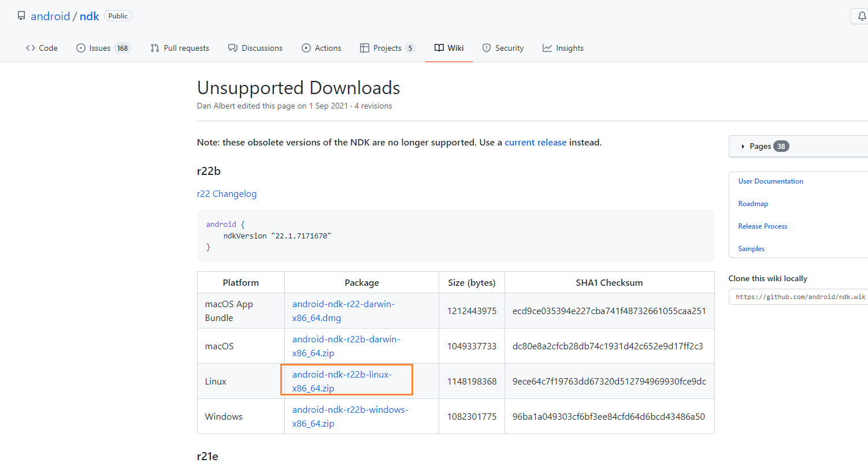Select the Wiki tab
This screenshot has width=868, height=474.
[x=449, y=48]
